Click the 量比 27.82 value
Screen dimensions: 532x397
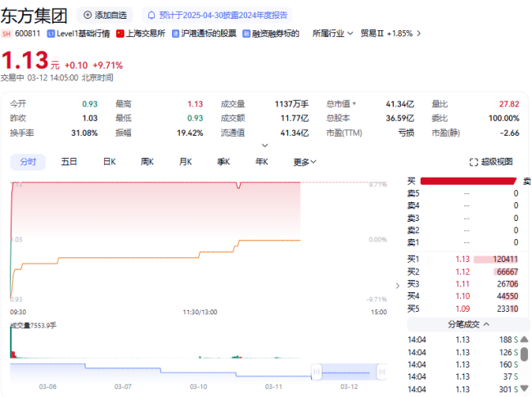click(x=509, y=104)
